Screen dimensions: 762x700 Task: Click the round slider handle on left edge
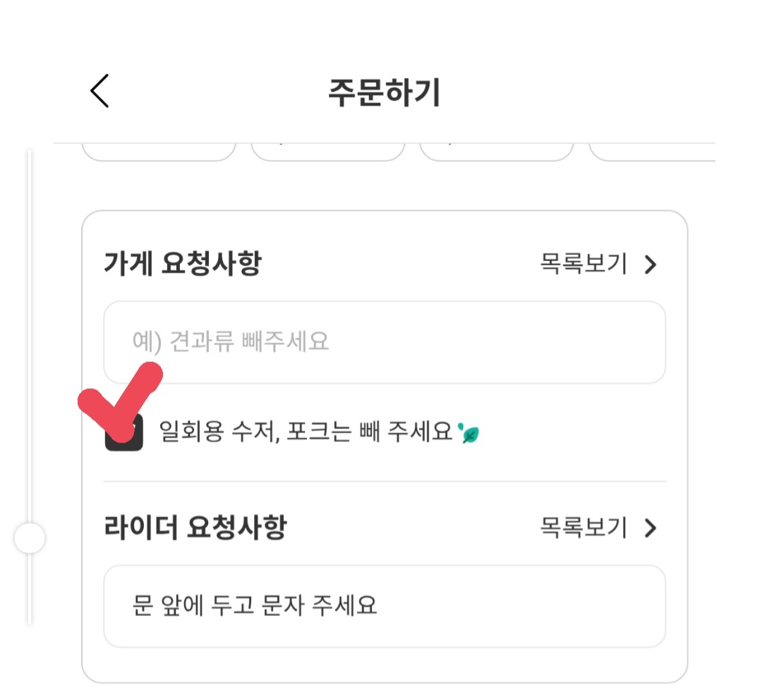click(30, 539)
